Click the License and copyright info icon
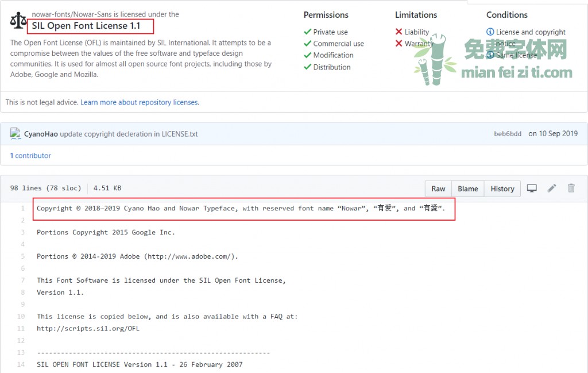Viewport: 588px width, 373px height. coord(490,32)
